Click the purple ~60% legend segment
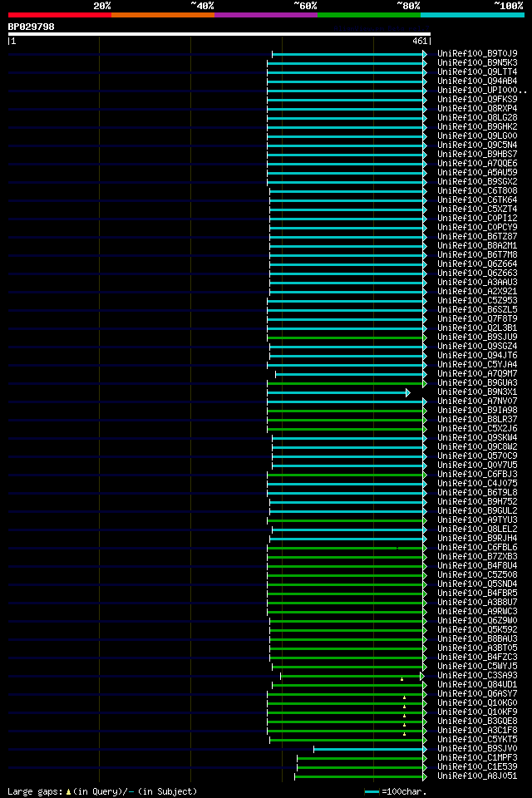This screenshot has width=532, height=798. [x=266, y=15]
